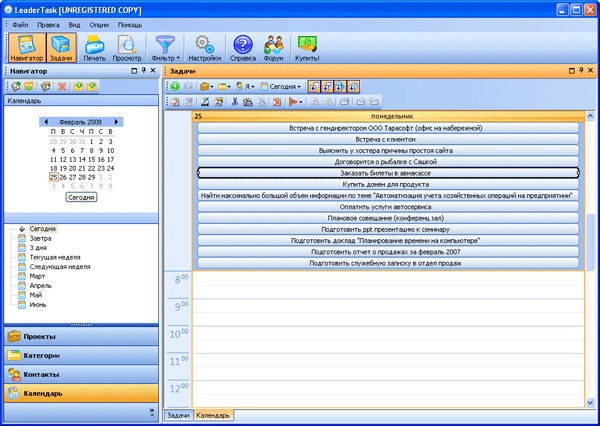This screenshot has height=426, width=600.
Task: Select Март in navigator tree
Action: click(37, 276)
